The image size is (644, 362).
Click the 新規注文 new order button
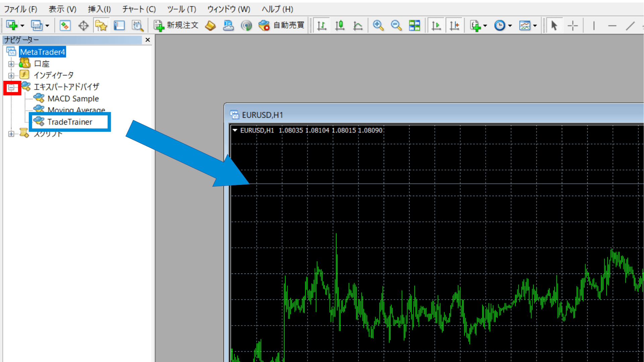click(x=176, y=25)
